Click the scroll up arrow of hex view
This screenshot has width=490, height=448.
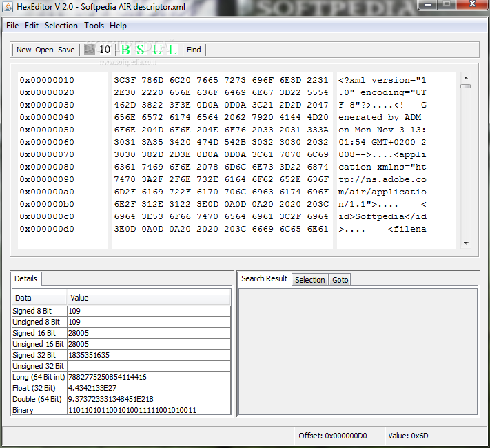click(x=466, y=78)
